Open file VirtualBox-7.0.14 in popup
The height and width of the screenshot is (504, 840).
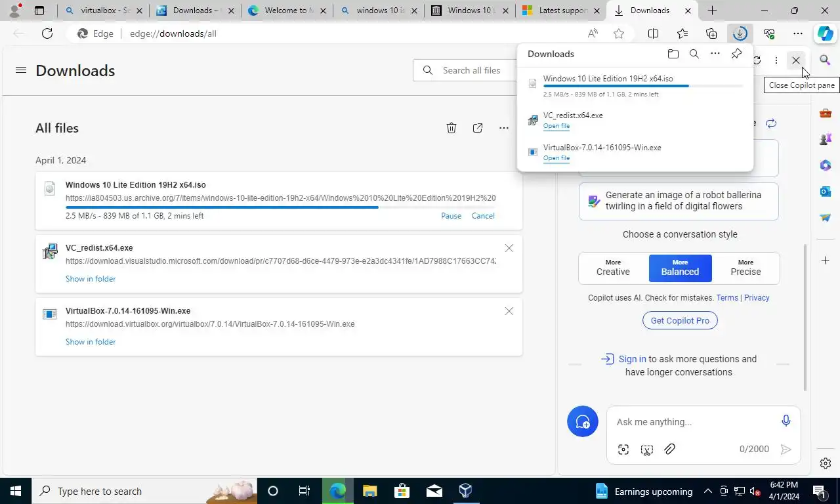point(556,158)
